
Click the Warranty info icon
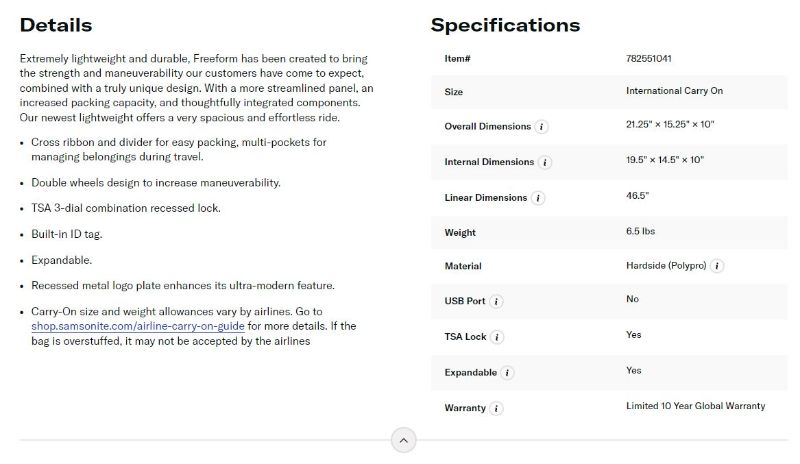point(496,408)
